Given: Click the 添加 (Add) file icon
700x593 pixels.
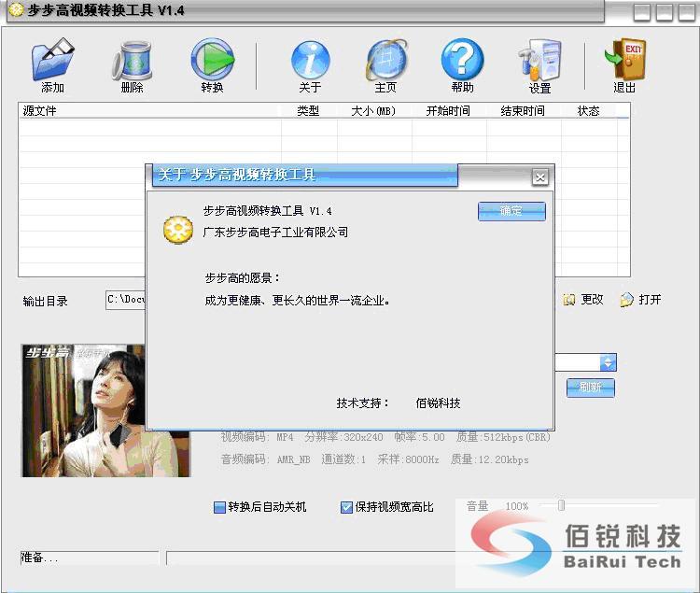Looking at the screenshot, I should tap(52, 60).
